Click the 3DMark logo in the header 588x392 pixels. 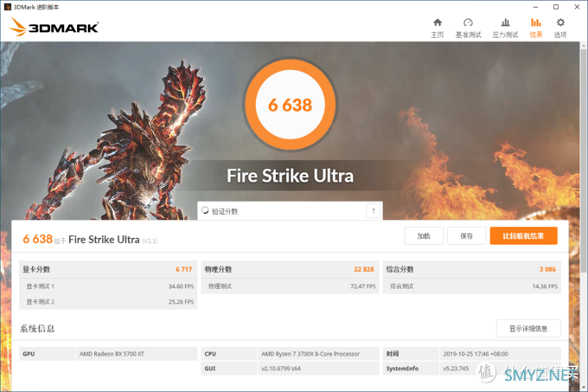[x=54, y=27]
